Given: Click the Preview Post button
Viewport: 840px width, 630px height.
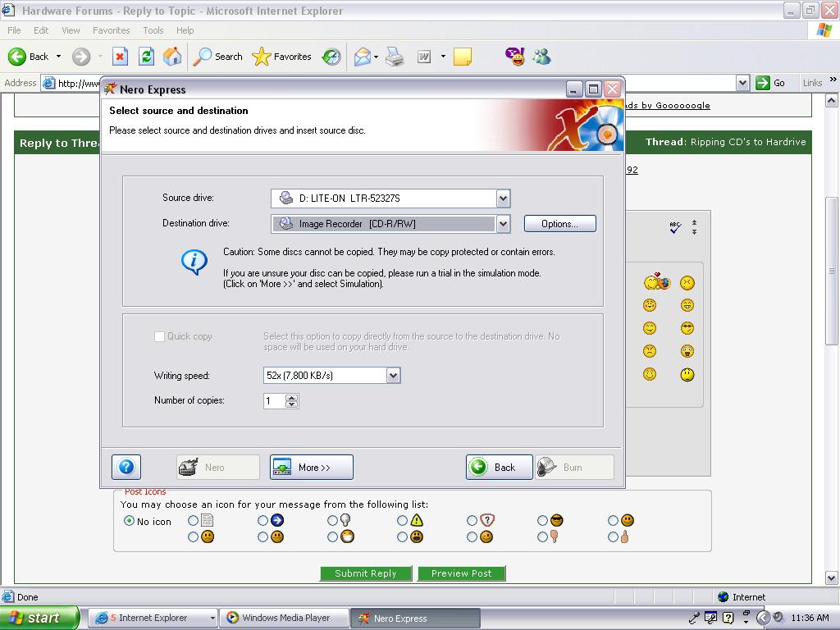Looking at the screenshot, I should [461, 573].
